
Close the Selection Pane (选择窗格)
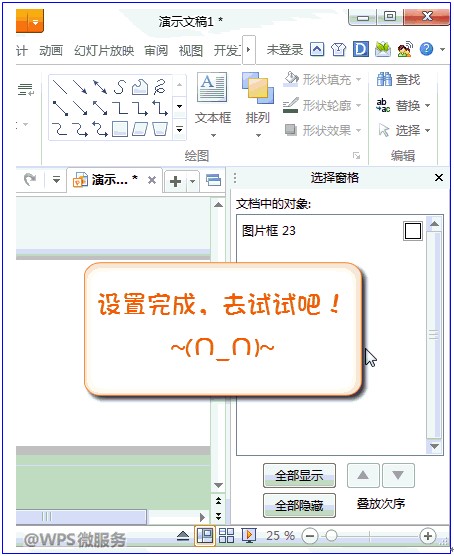pos(439,178)
